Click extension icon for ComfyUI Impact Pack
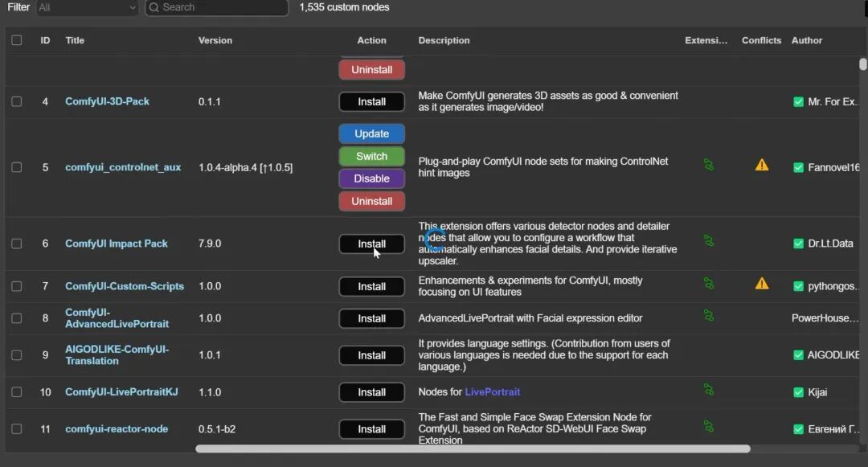The height and width of the screenshot is (467, 868). (x=709, y=240)
